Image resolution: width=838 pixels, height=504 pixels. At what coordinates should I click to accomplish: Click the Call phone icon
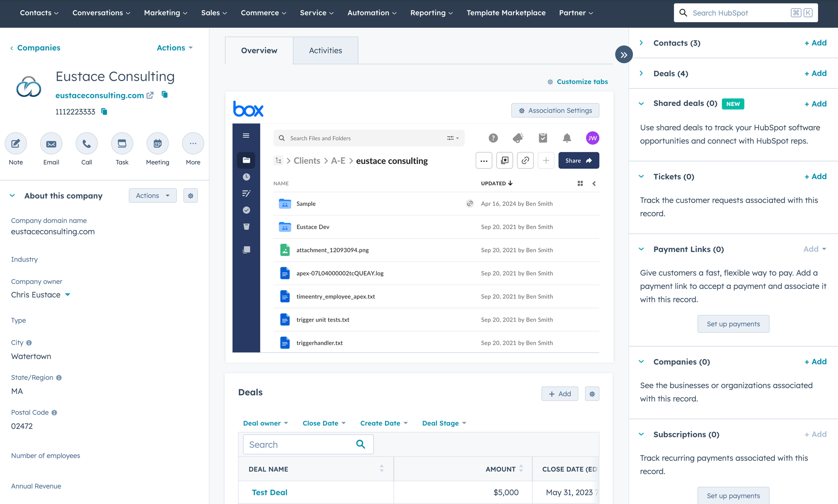87,143
